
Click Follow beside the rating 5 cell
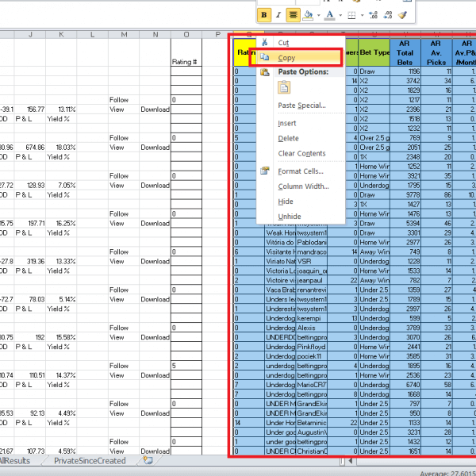coord(124,366)
